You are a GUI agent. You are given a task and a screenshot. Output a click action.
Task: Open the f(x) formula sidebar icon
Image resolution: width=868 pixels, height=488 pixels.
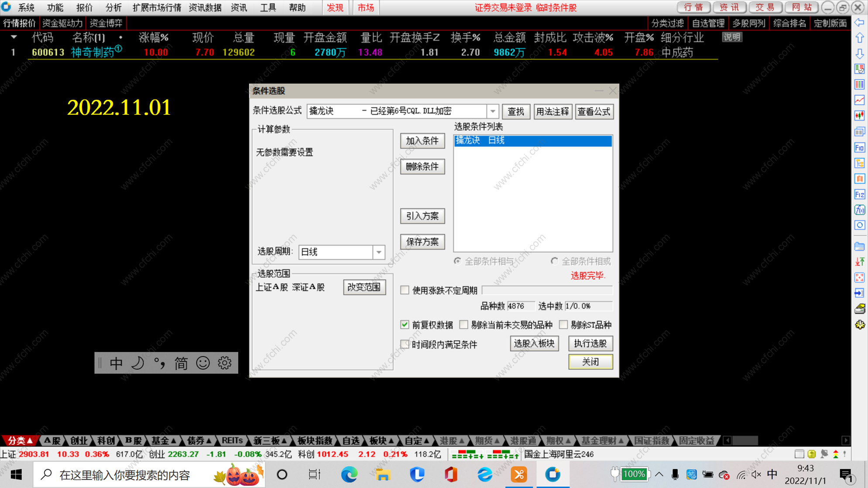(x=859, y=210)
